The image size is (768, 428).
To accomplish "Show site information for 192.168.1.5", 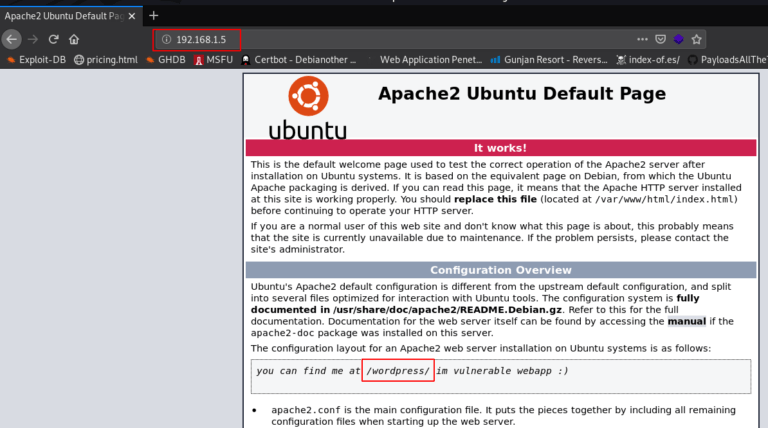I will 165,39.
